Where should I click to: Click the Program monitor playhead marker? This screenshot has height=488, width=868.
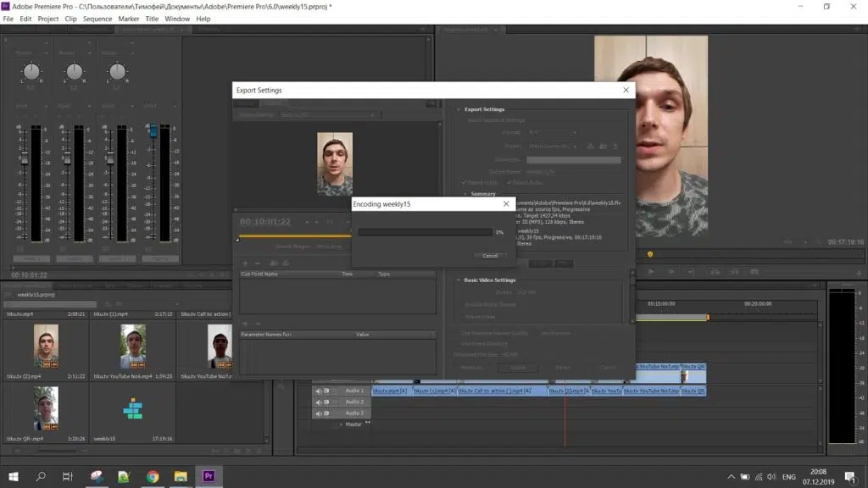click(x=650, y=254)
